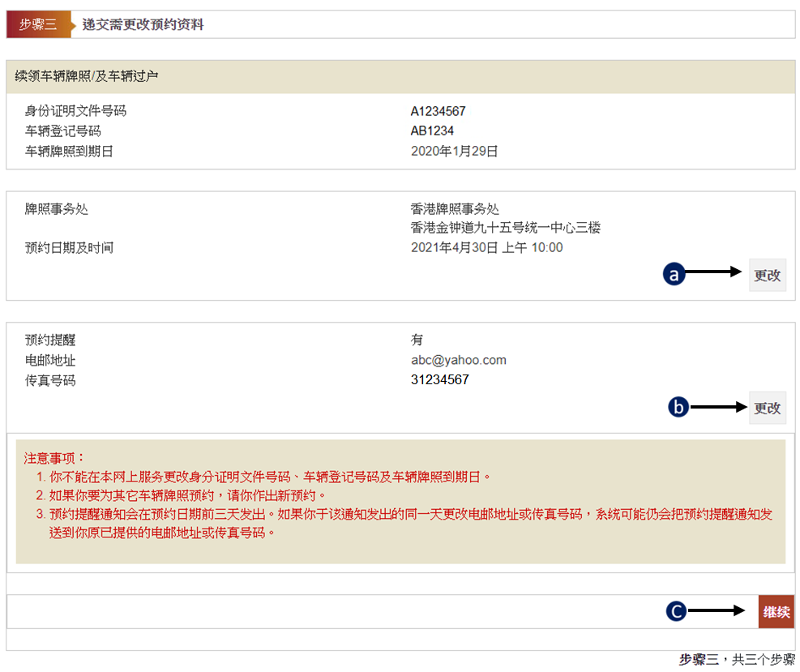Click the red 继续 button
The height and width of the screenshot is (672, 800).
point(776,612)
